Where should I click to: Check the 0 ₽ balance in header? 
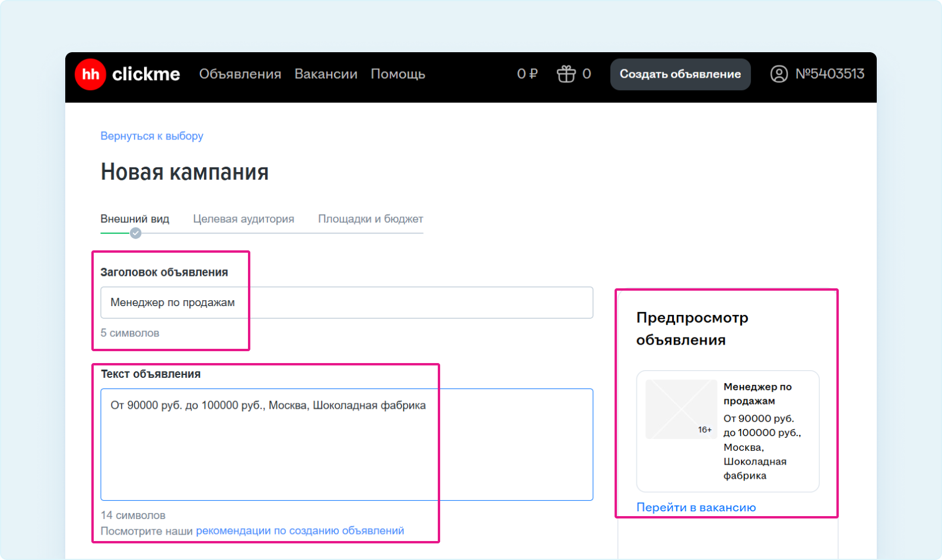[x=527, y=74]
